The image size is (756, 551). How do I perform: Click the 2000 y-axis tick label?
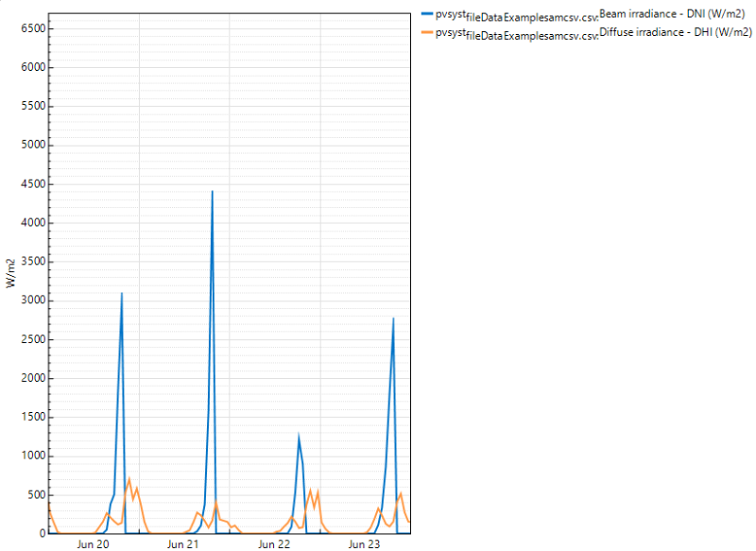[x=32, y=379]
